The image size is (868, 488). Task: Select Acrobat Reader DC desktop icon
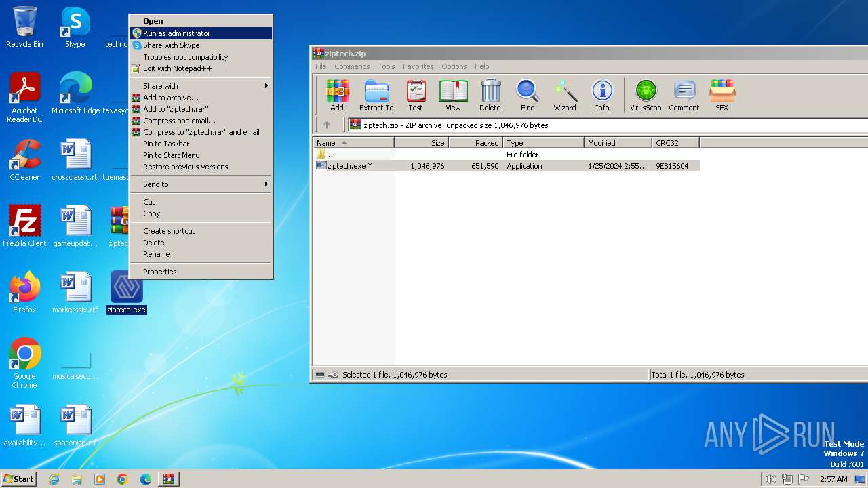tap(24, 98)
